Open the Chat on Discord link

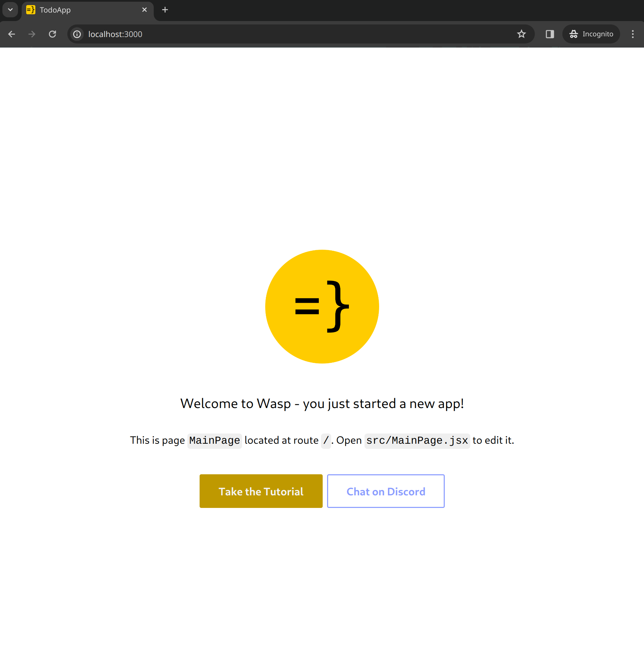[386, 491]
